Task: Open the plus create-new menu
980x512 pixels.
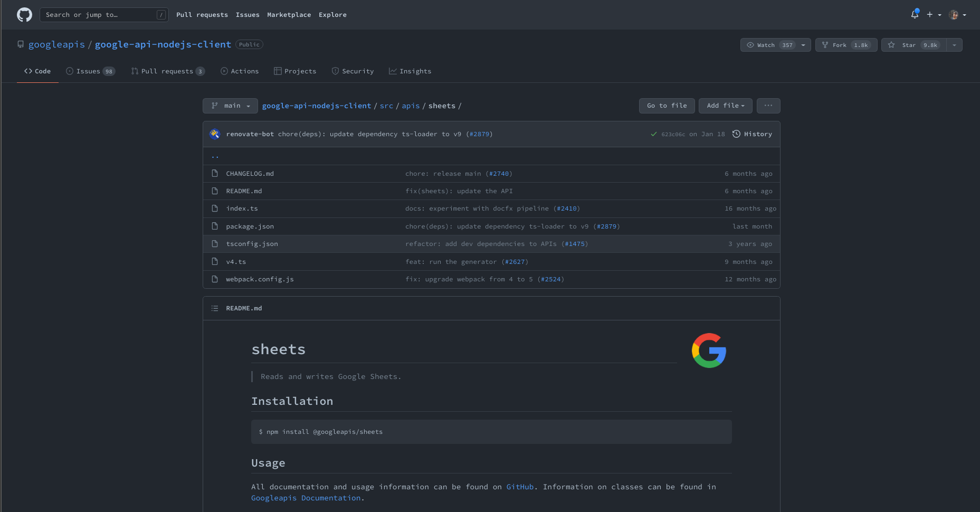Action: coord(934,15)
